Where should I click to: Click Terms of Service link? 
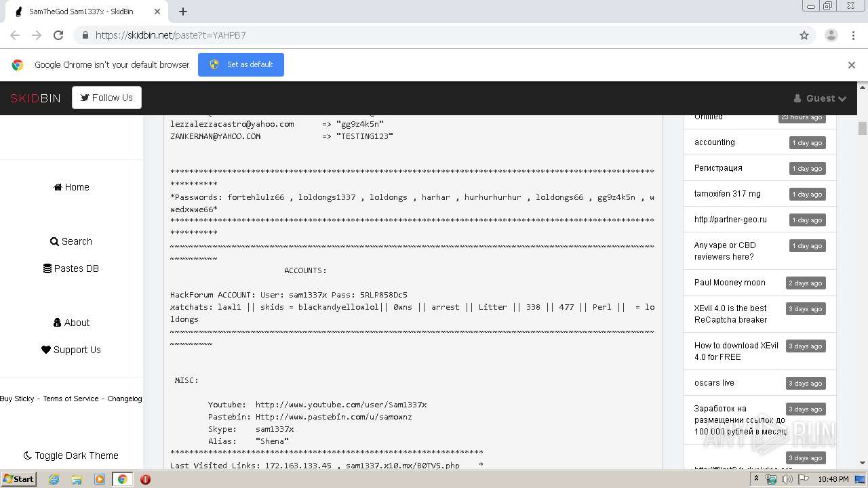pos(71,399)
